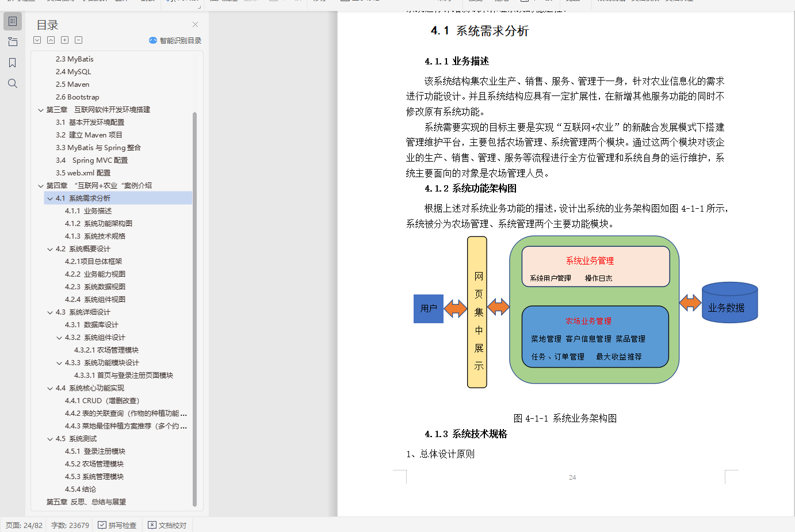The width and height of the screenshot is (795, 532).
Task: Jump to 2.5 Maven heading
Action: 72,85
